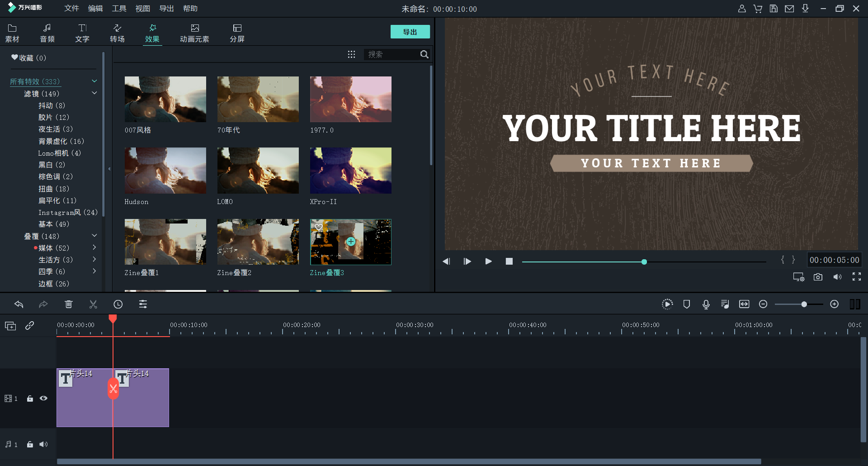Open the 文件 menu

[71, 9]
